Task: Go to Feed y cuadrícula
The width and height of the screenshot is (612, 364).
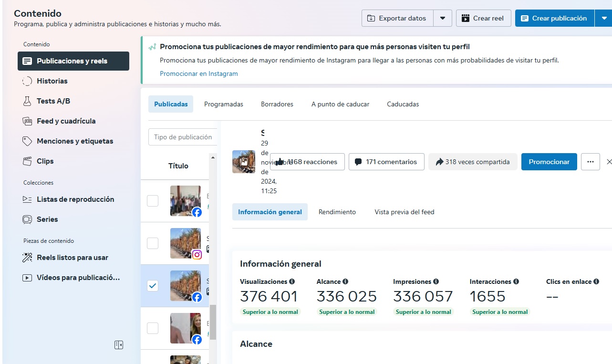Action: (66, 121)
